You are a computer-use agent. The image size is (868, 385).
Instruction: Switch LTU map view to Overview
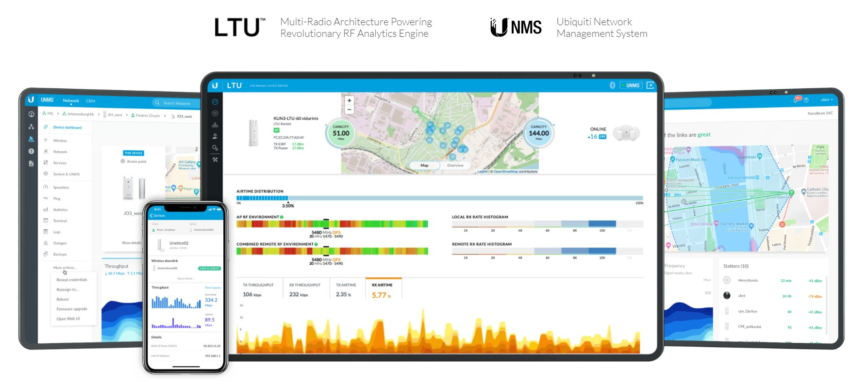point(455,165)
